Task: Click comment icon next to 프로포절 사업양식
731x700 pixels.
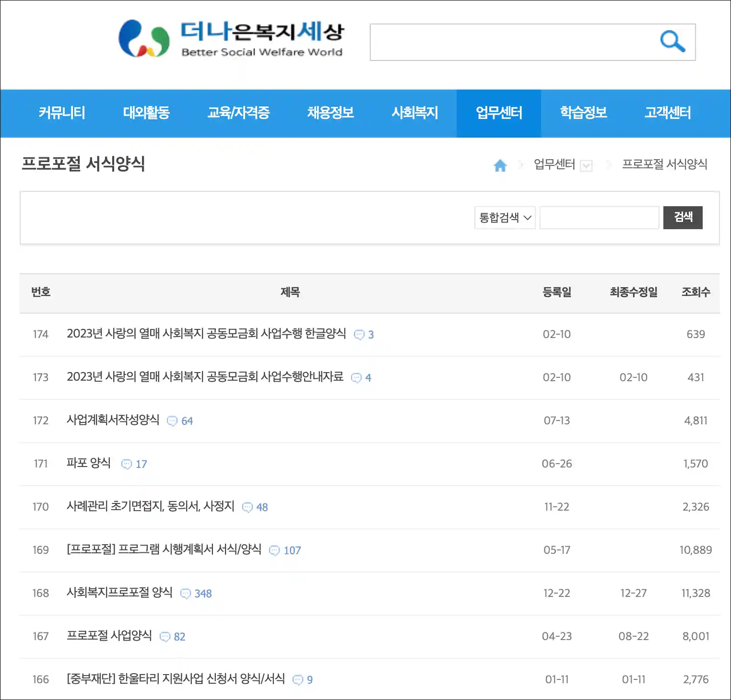Action: pos(165,637)
